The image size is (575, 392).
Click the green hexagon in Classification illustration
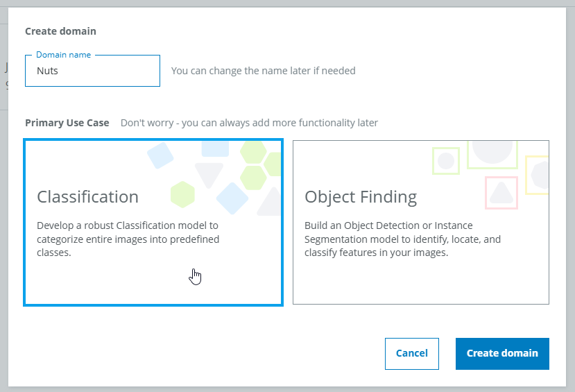(182, 194)
